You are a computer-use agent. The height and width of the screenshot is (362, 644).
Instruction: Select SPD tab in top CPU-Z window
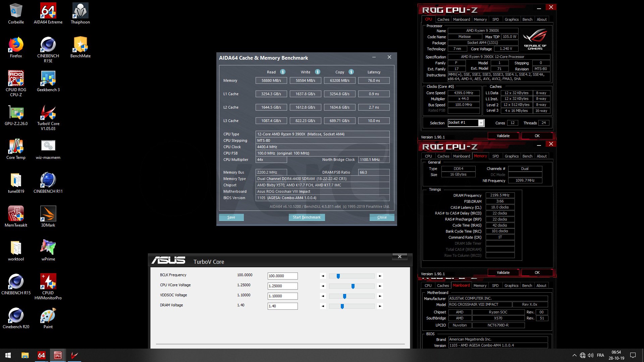pos(495,19)
